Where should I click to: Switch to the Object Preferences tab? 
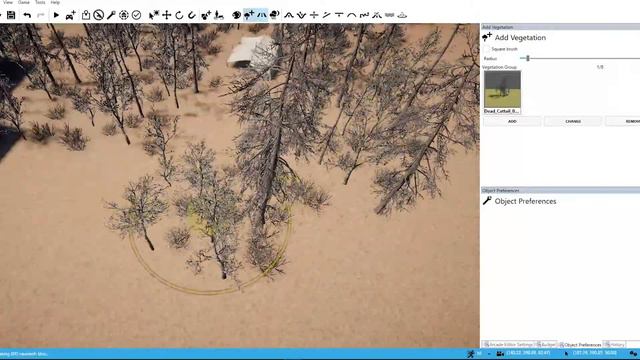tap(580, 344)
